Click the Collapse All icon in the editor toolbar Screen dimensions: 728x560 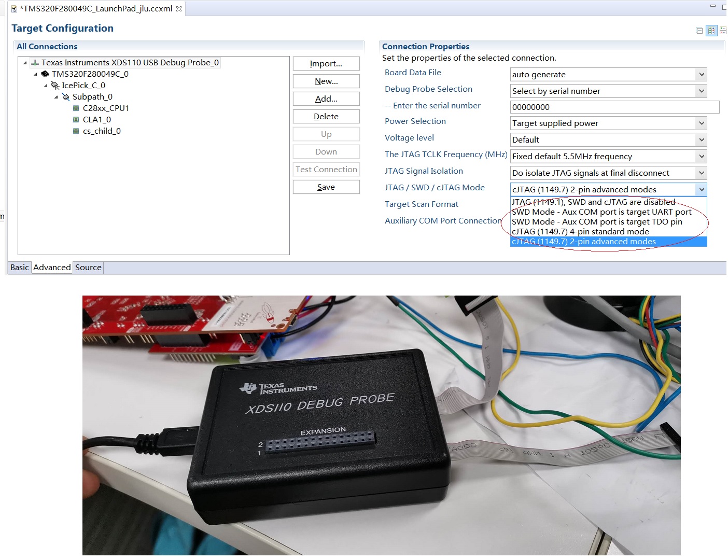(x=699, y=31)
